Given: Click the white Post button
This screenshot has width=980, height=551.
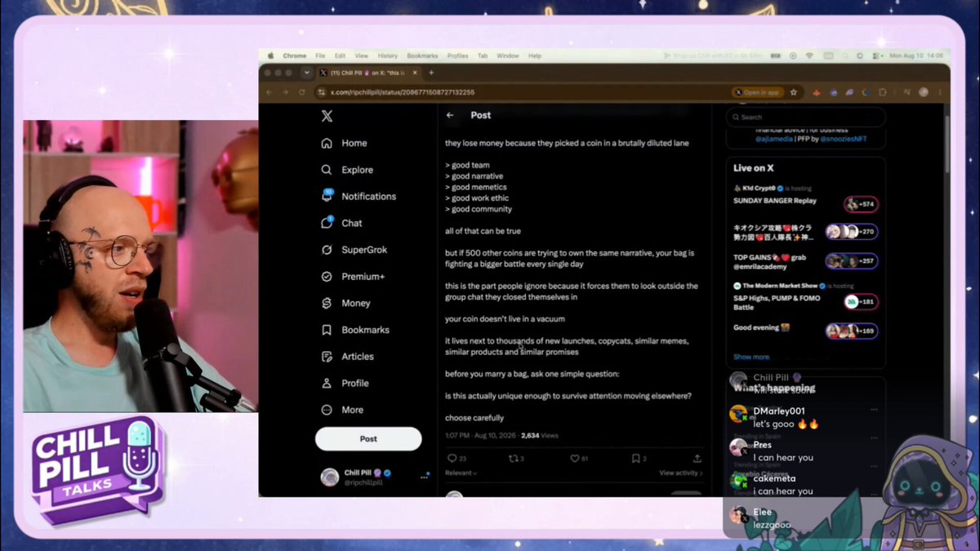Looking at the screenshot, I should 368,438.
